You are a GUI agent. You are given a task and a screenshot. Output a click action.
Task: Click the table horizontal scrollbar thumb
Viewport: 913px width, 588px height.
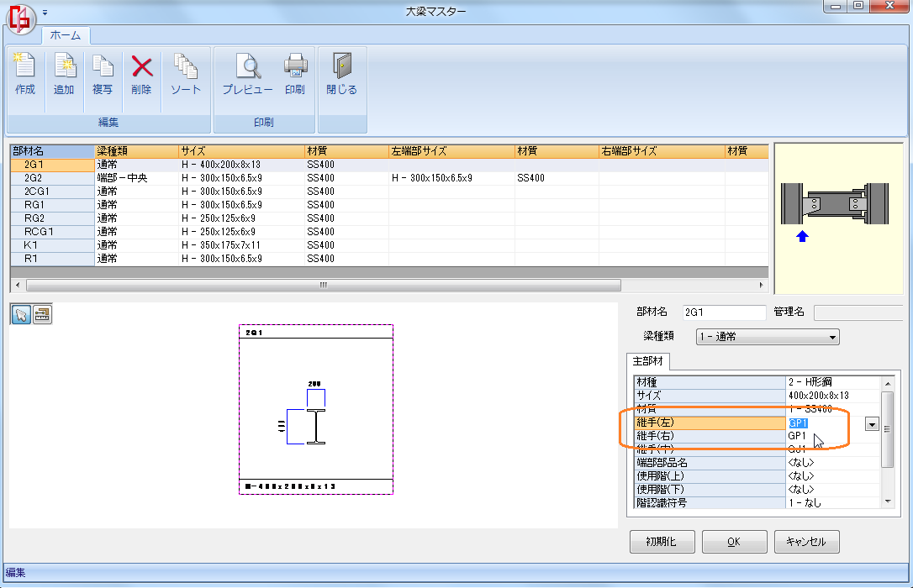click(324, 285)
